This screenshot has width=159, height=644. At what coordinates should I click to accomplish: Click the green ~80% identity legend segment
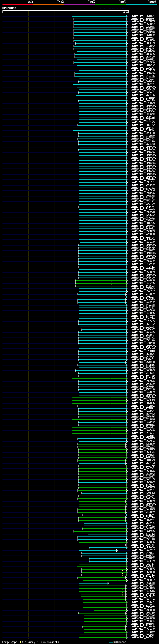110,4
